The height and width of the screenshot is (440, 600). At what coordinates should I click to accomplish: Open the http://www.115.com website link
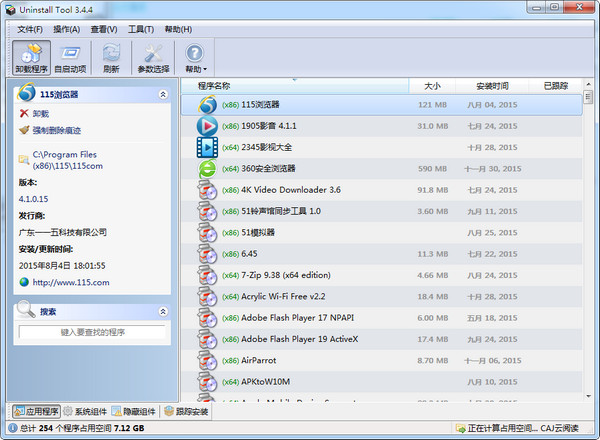click(71, 282)
